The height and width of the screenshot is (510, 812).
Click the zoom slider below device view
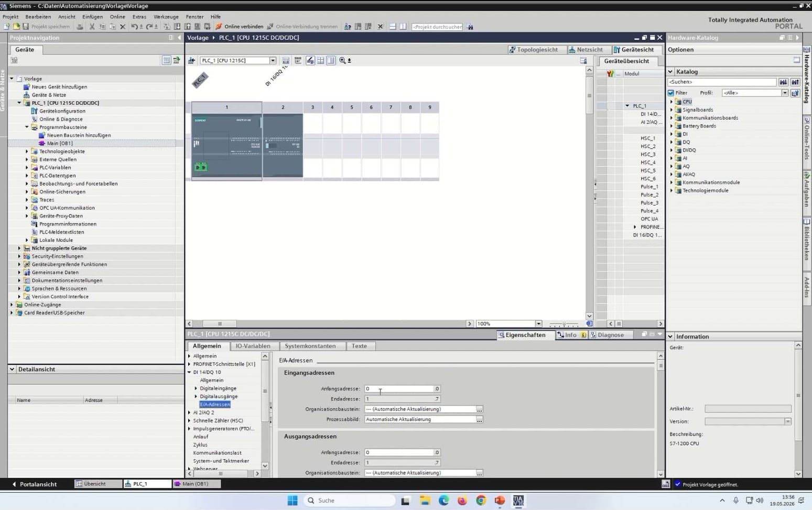click(564, 324)
